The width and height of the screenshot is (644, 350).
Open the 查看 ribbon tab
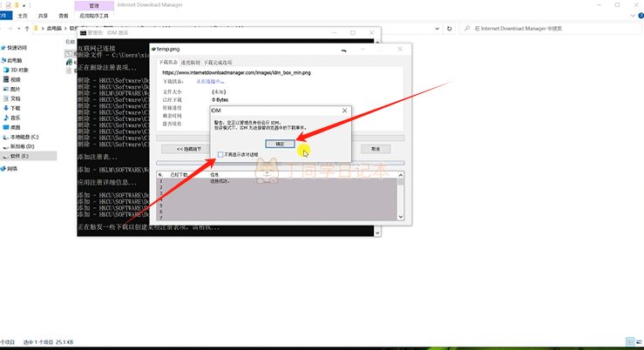click(64, 16)
